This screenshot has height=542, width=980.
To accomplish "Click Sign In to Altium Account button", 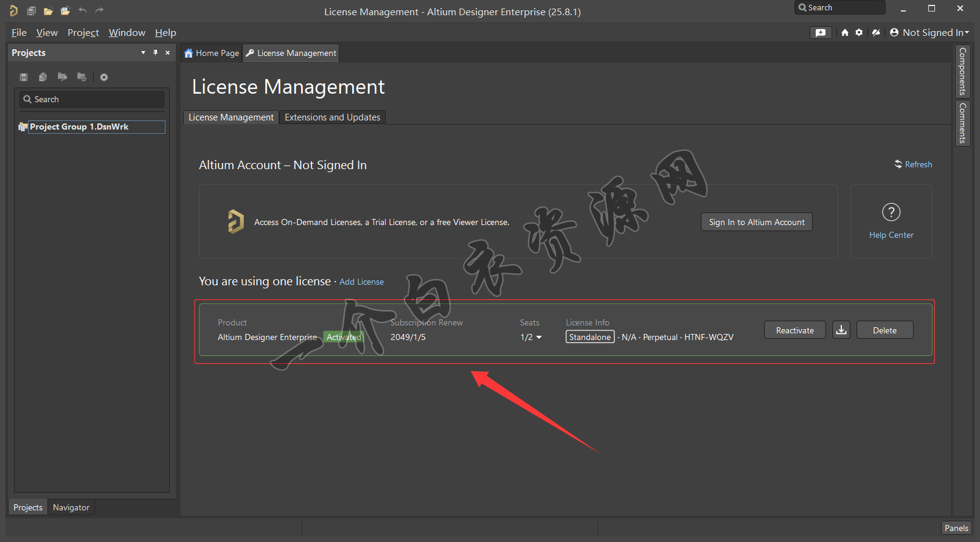I will tap(756, 222).
